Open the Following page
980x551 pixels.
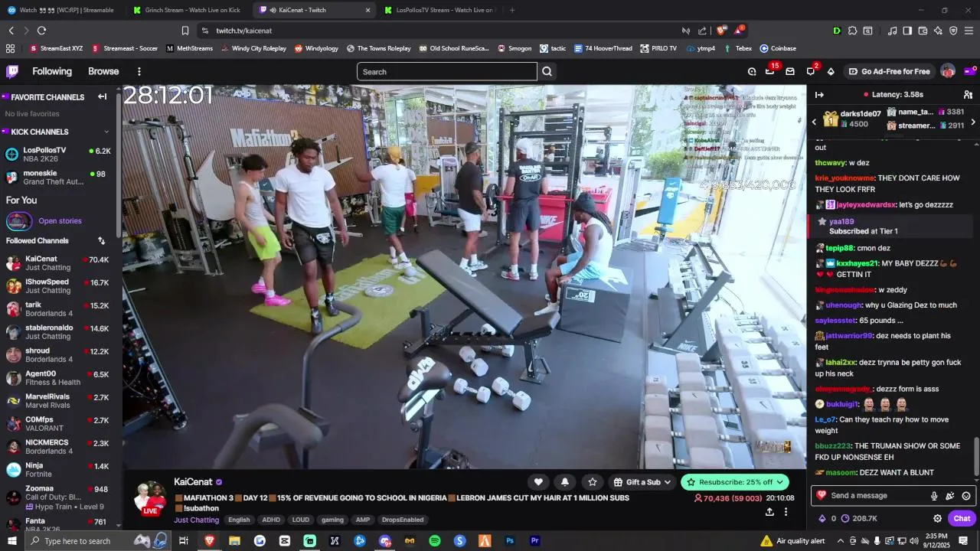(52, 71)
